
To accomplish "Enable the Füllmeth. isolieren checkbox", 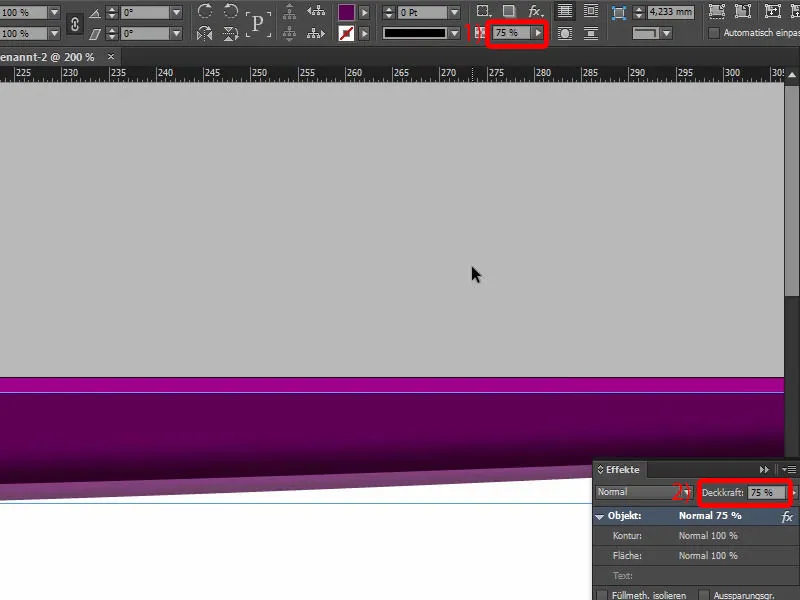I will click(603, 595).
